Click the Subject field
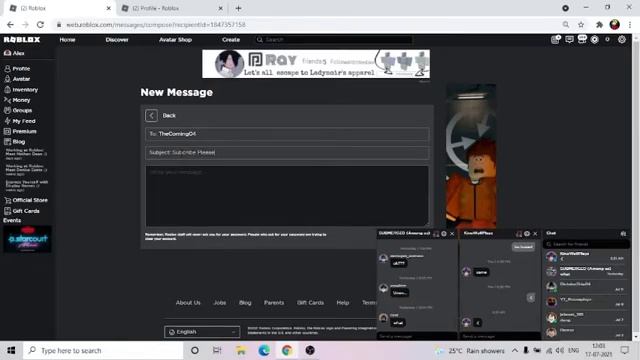 pos(287,152)
